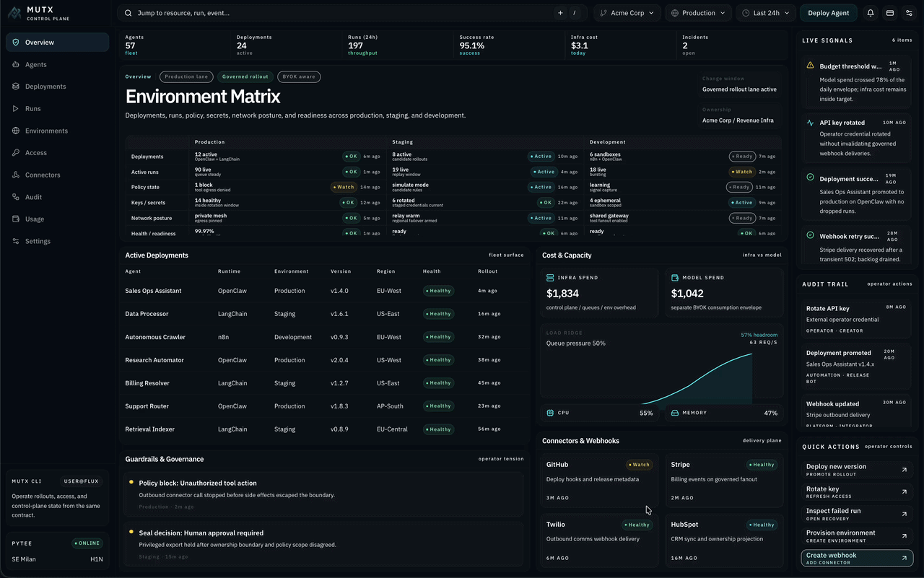The width and height of the screenshot is (924, 578).
Task: Click Create webhook quick action
Action: coord(857,559)
